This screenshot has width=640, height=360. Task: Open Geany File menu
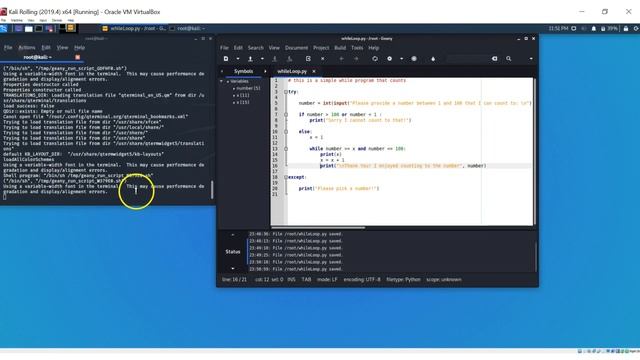[224, 48]
